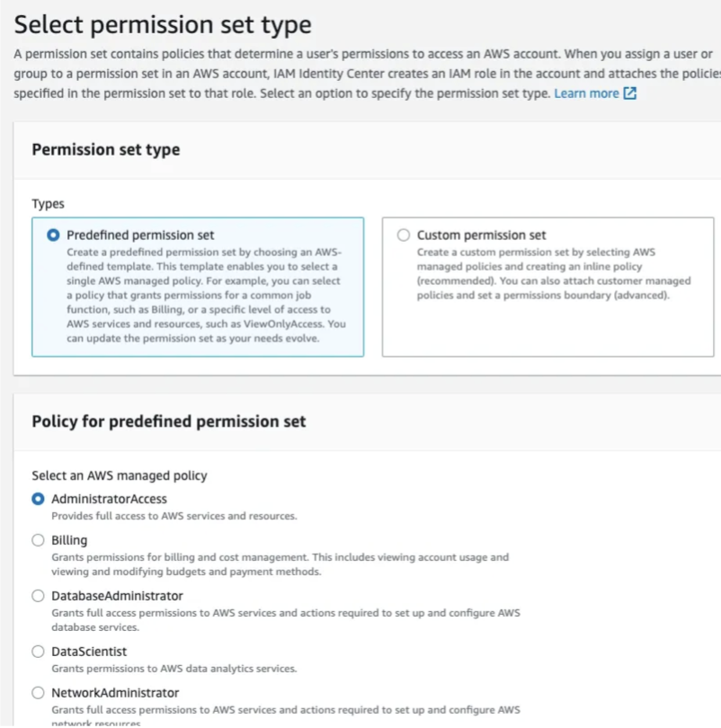
Task: Select the Custom permission set radio button
Action: coord(404,235)
